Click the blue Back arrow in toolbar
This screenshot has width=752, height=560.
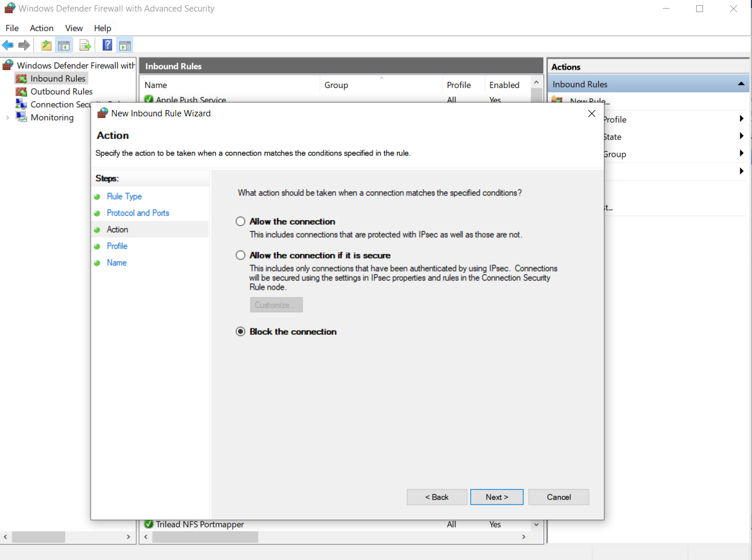8,46
